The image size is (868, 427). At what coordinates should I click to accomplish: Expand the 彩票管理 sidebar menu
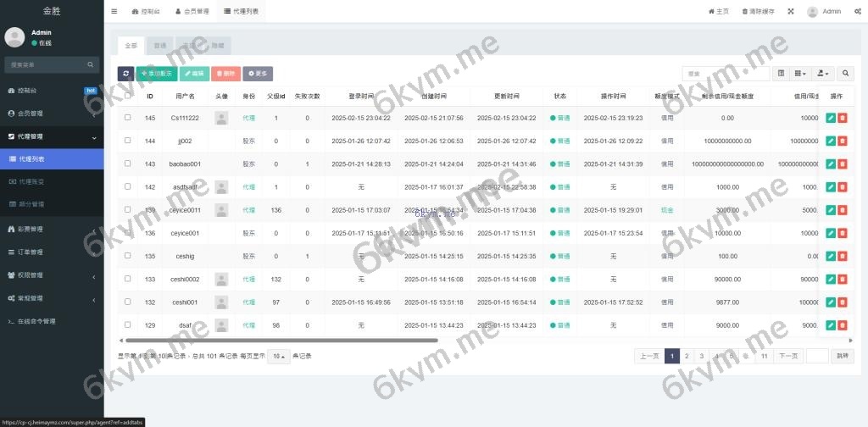coord(52,229)
